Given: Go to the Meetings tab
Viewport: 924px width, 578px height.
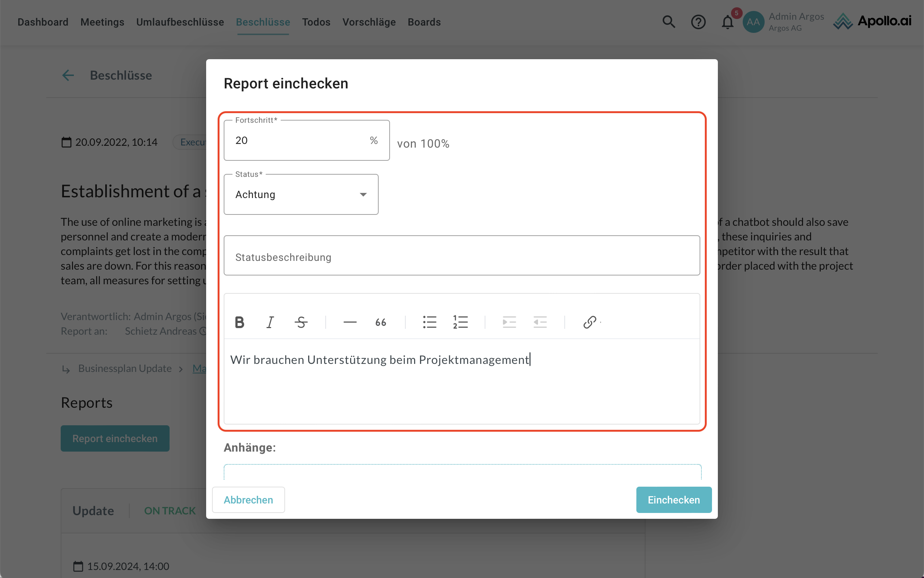Looking at the screenshot, I should coord(102,22).
